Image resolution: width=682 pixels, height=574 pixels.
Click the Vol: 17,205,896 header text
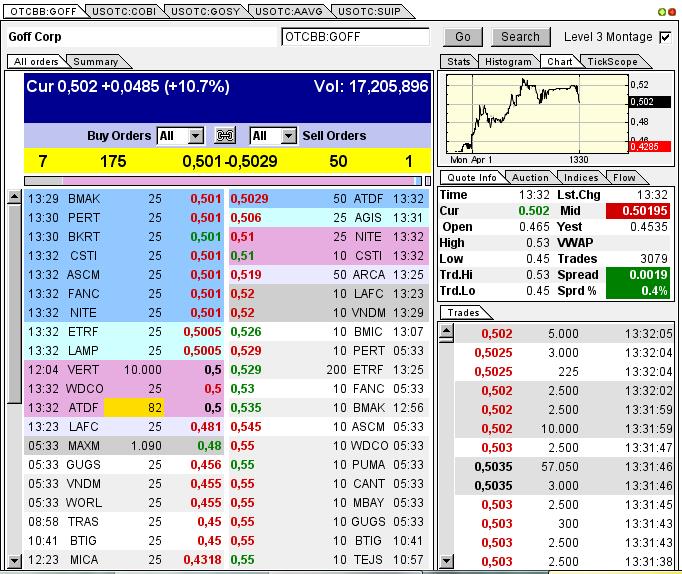click(x=371, y=86)
